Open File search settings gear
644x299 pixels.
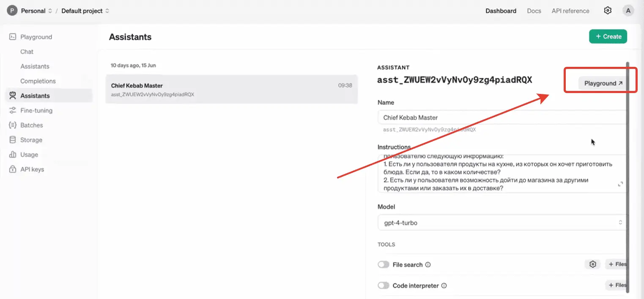pyautogui.click(x=593, y=264)
